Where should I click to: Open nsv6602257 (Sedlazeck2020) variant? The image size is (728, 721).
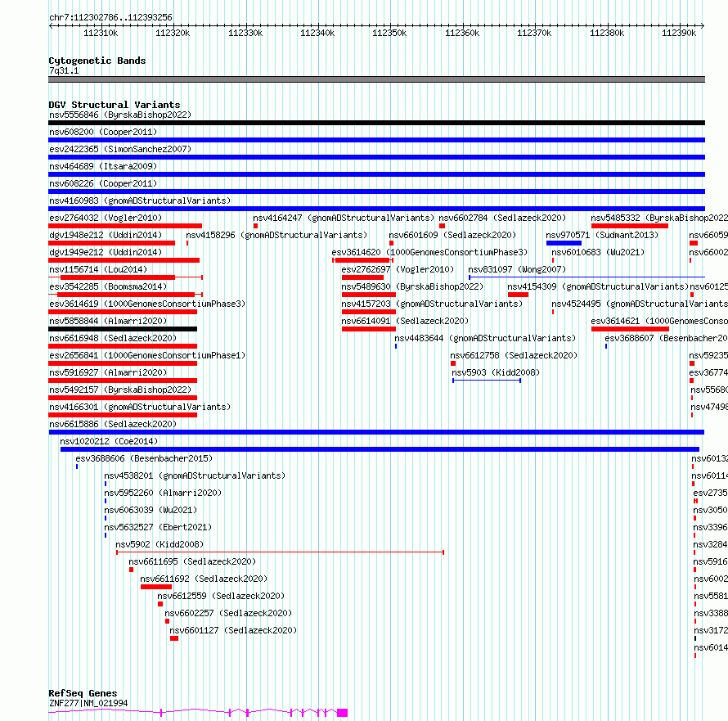coord(228,613)
